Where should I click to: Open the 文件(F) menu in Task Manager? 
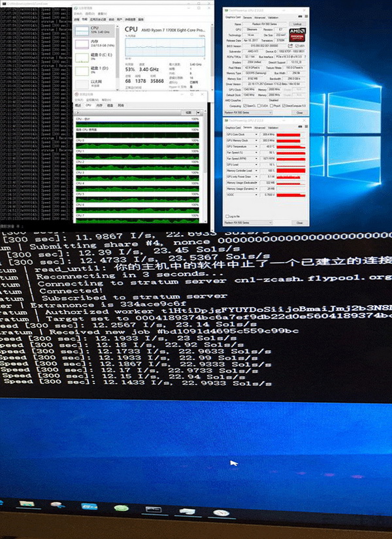click(x=78, y=14)
